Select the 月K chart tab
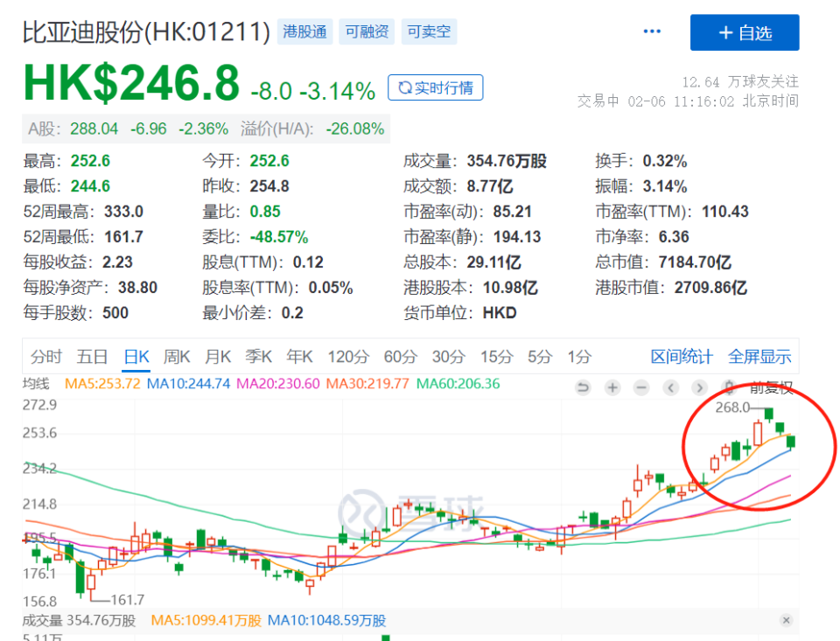Viewport: 840px width, 641px height. click(218, 357)
